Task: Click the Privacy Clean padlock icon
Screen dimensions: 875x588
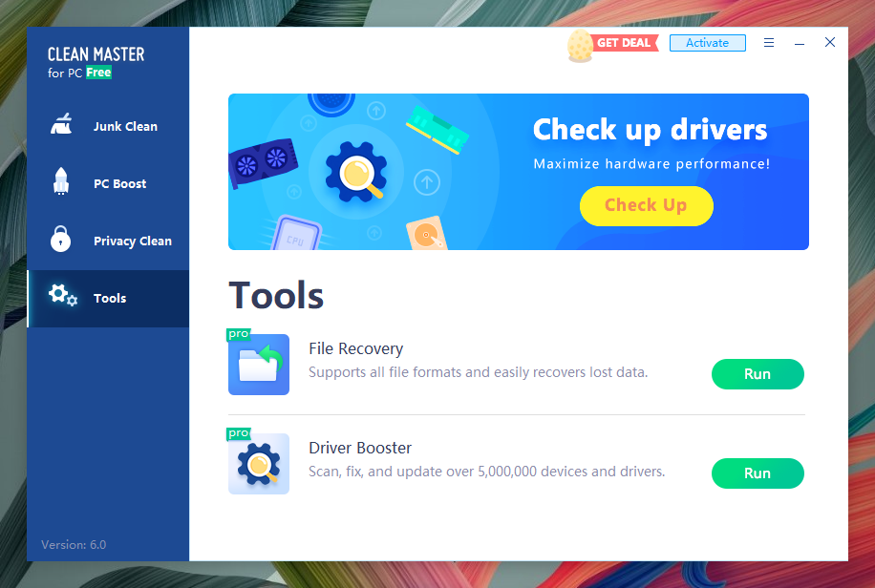Action: tap(61, 240)
